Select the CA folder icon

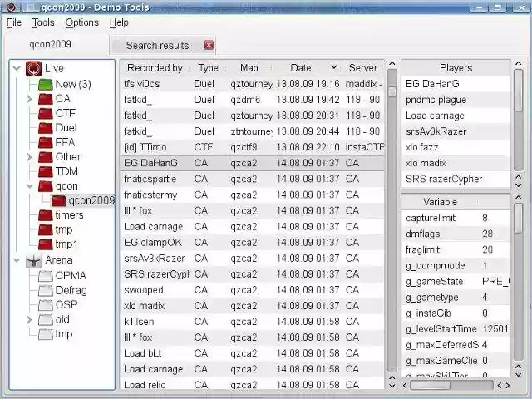[x=46, y=99]
